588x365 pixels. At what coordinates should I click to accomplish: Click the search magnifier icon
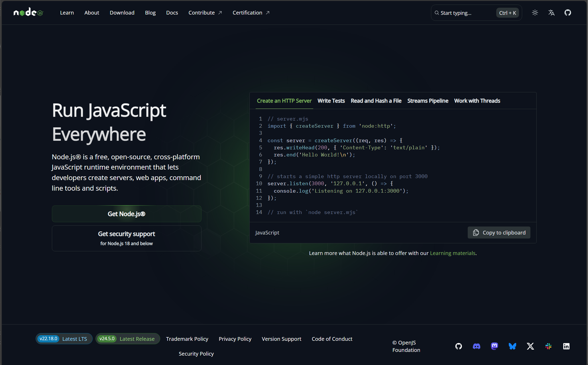coord(437,13)
